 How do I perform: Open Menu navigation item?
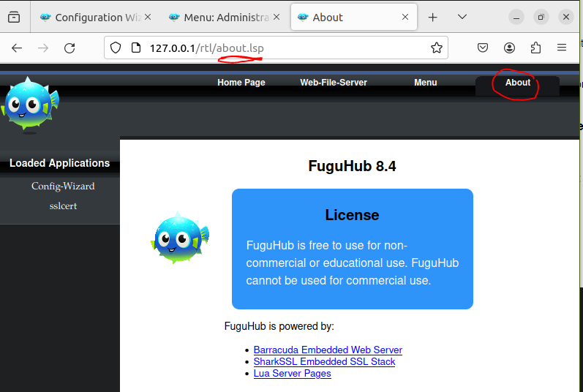[x=425, y=83]
